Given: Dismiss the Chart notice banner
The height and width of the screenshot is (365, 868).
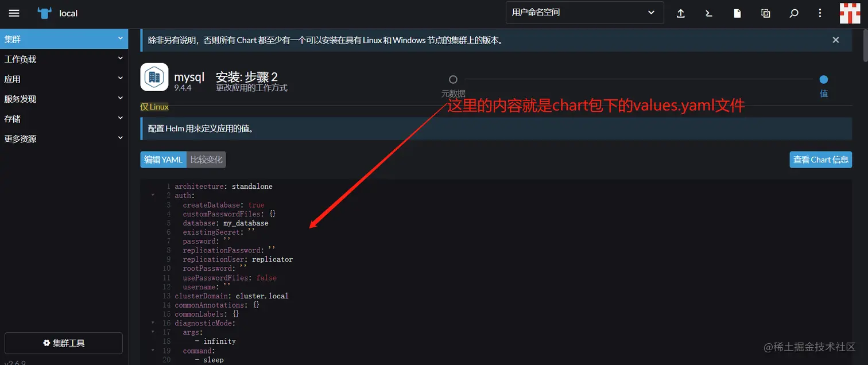Looking at the screenshot, I should coord(836,40).
